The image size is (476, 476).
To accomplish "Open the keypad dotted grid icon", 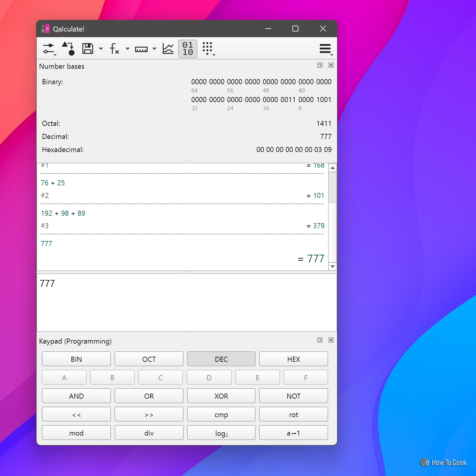I will pyautogui.click(x=208, y=48).
